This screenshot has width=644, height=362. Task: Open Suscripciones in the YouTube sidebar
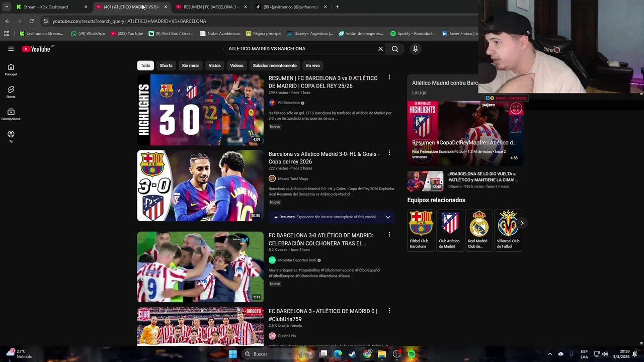coord(11,114)
